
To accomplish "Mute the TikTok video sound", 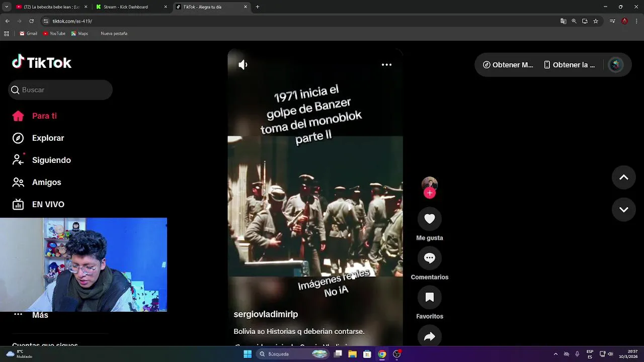I will coord(243,65).
